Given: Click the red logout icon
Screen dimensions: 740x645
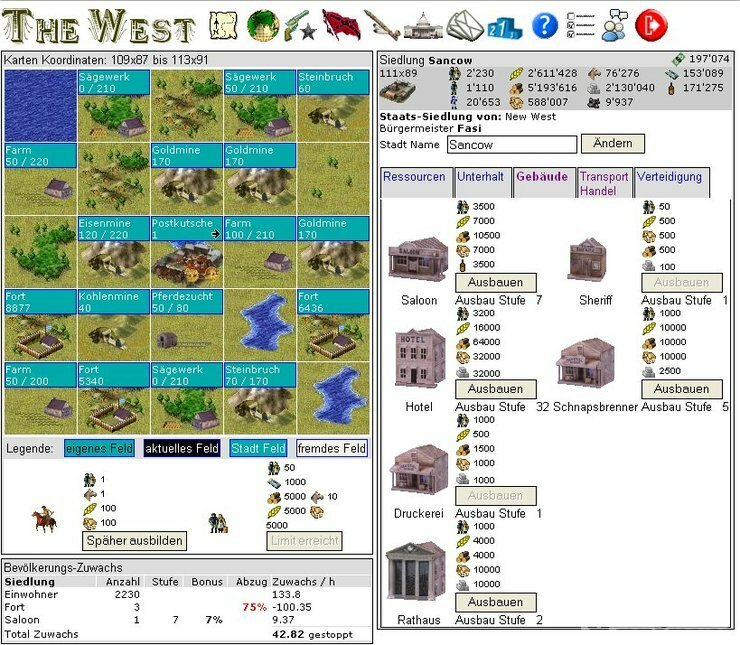Looking at the screenshot, I should [651, 25].
